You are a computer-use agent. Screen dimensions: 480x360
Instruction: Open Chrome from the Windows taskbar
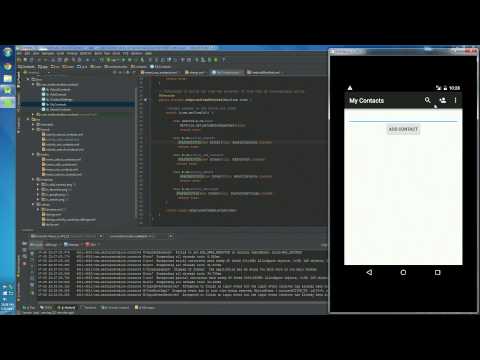(x=8, y=67)
